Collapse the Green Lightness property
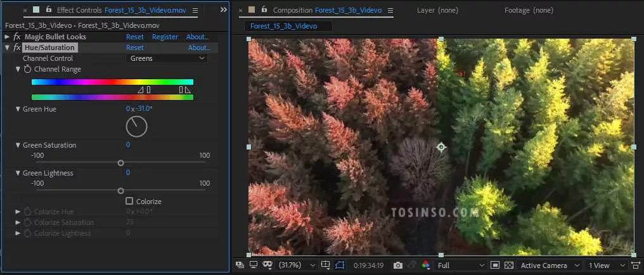Image resolution: width=644 pixels, height=275 pixels. coord(18,173)
